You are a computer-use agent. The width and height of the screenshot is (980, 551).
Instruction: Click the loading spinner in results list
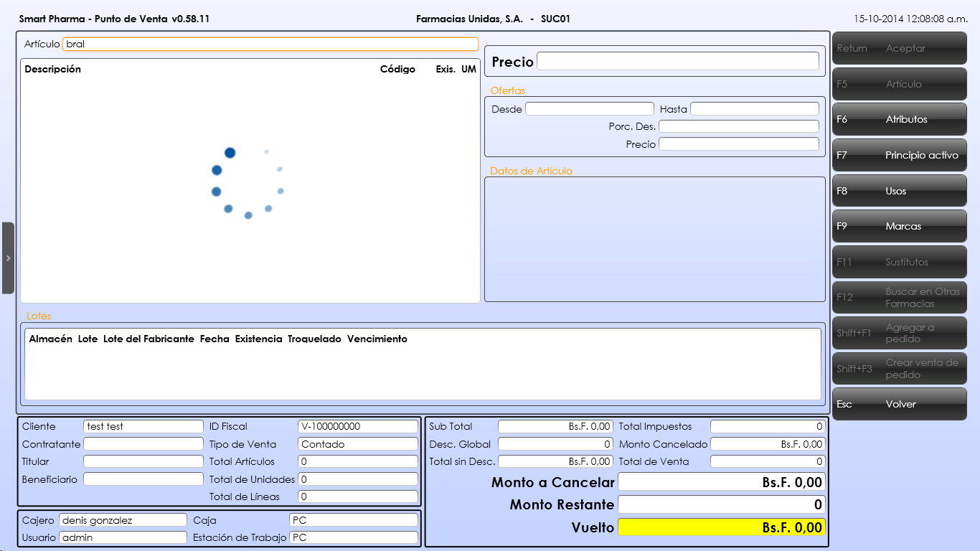[x=248, y=182]
